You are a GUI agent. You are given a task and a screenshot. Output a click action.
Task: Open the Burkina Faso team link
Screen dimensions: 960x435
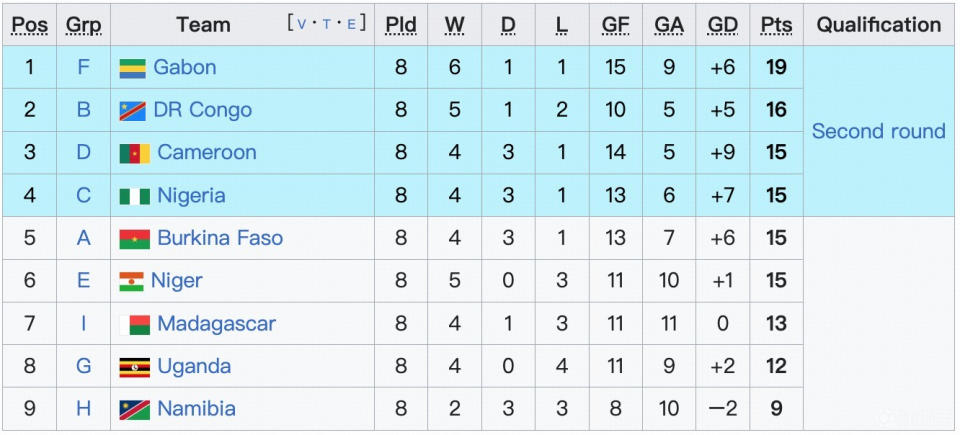[220, 239]
